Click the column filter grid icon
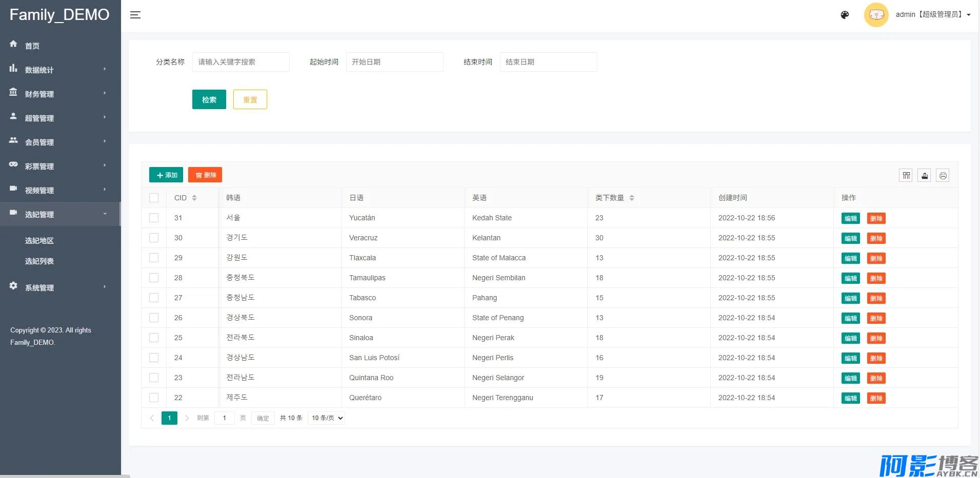The width and height of the screenshot is (980, 478). (x=906, y=176)
